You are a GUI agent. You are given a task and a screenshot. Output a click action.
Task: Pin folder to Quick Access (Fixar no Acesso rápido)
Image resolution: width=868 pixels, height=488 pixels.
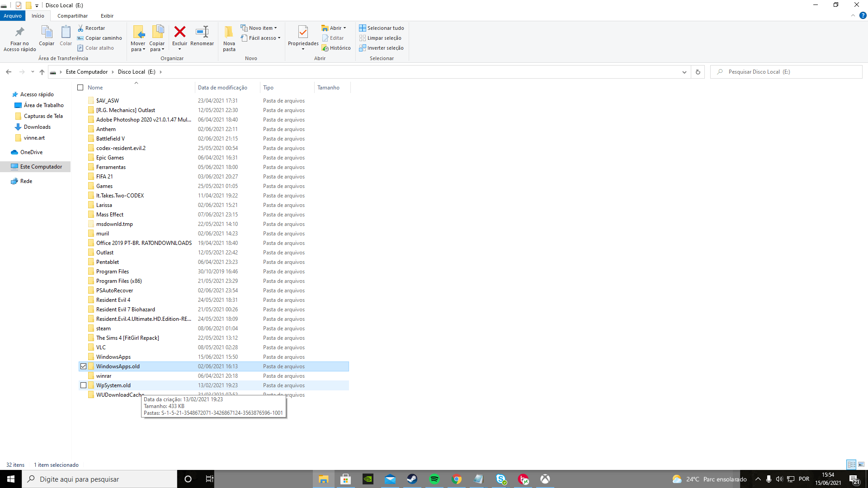pyautogui.click(x=19, y=38)
